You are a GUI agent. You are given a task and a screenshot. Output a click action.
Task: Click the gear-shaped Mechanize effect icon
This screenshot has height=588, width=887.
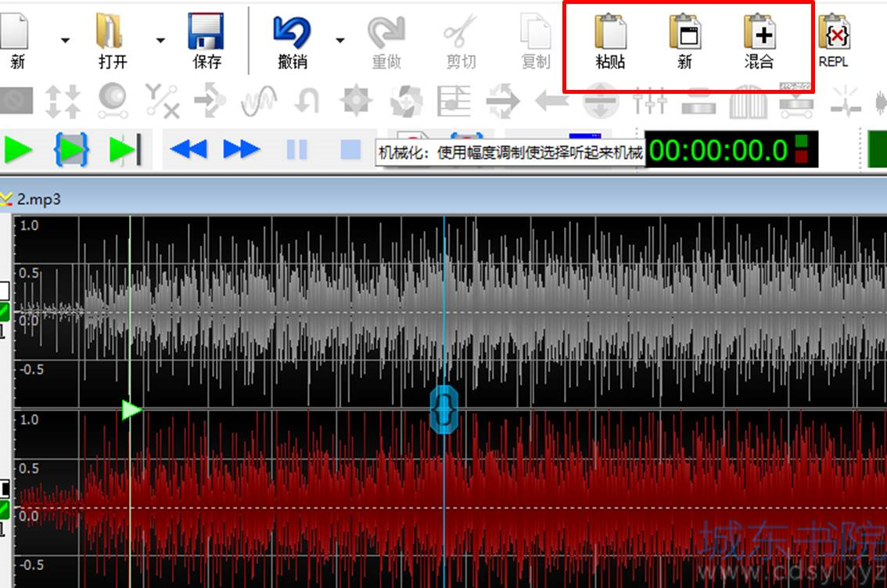coord(356,101)
